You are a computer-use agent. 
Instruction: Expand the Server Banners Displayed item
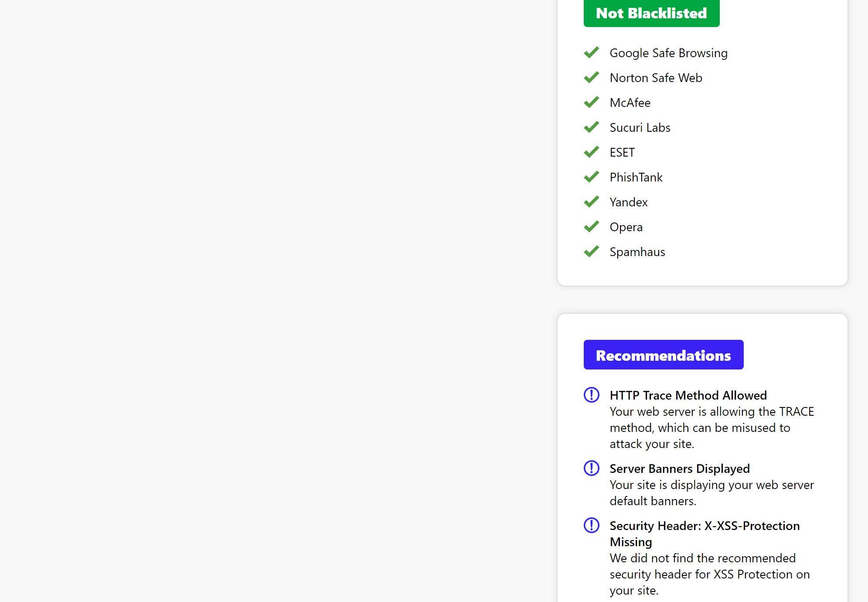tap(679, 469)
